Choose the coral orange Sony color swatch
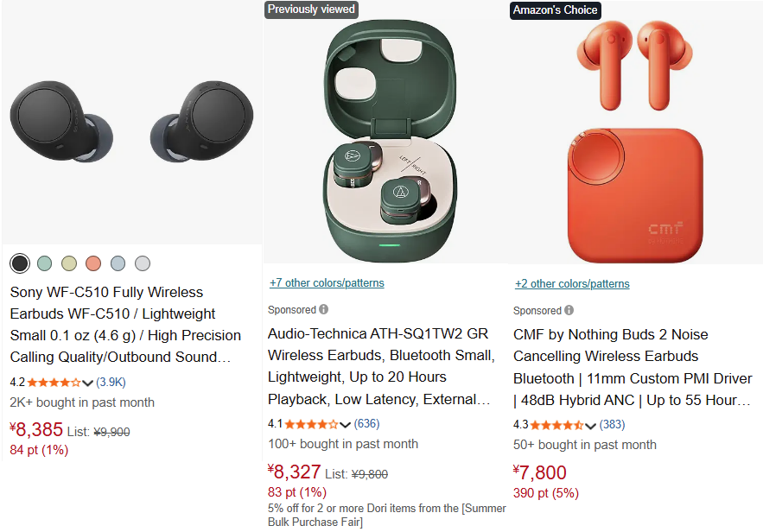 pos(93,263)
